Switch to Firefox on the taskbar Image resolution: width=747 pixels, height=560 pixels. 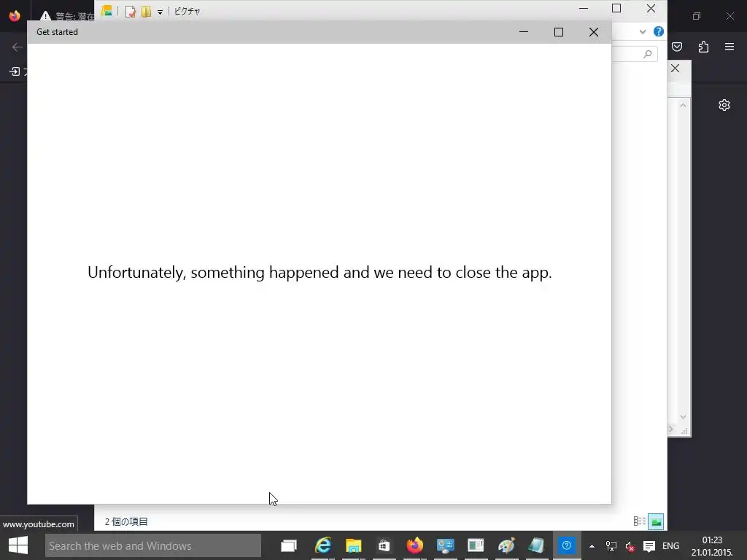(x=414, y=545)
